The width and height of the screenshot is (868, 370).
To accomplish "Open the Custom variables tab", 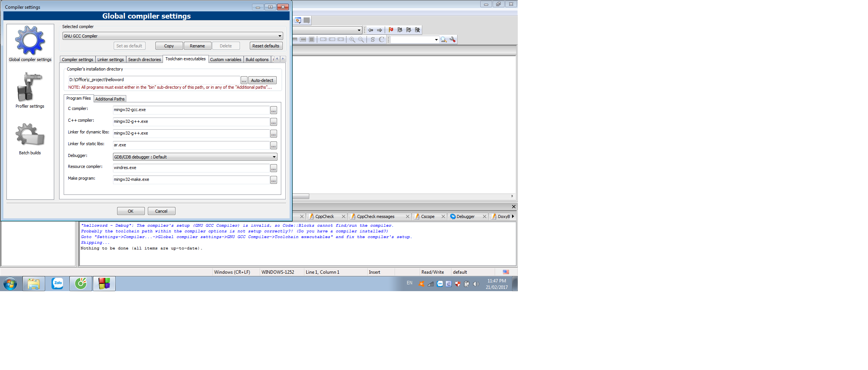I will [226, 60].
